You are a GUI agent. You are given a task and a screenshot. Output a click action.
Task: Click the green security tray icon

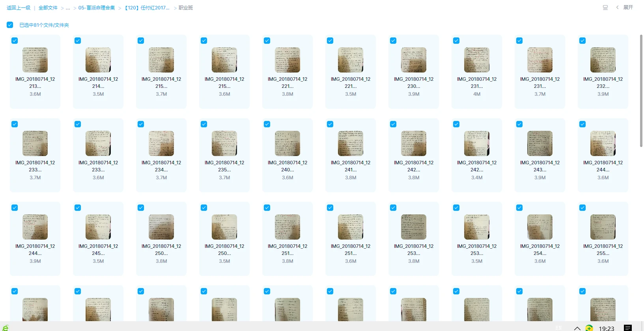(x=589, y=328)
